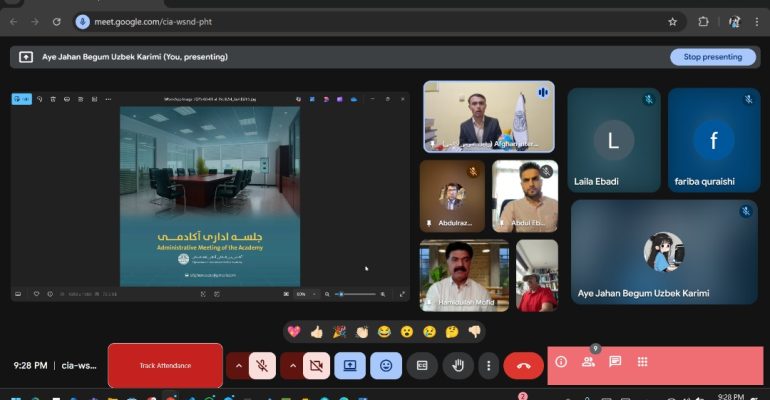Turn on captions in the call
The image size is (770, 400).
click(422, 366)
